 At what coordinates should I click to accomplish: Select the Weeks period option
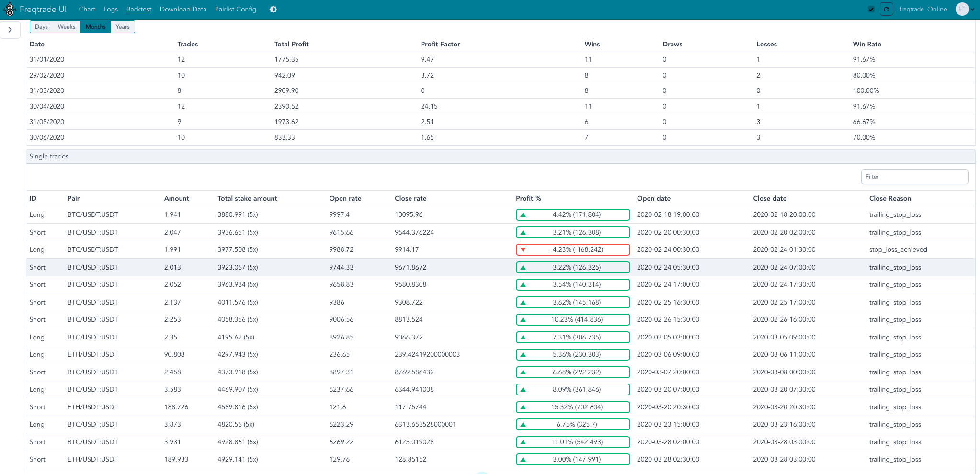coord(67,27)
